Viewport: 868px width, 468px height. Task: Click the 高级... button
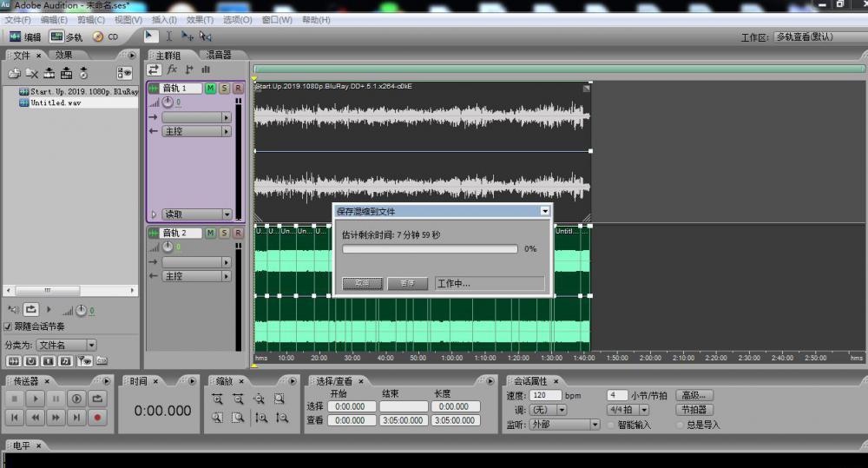coord(694,395)
